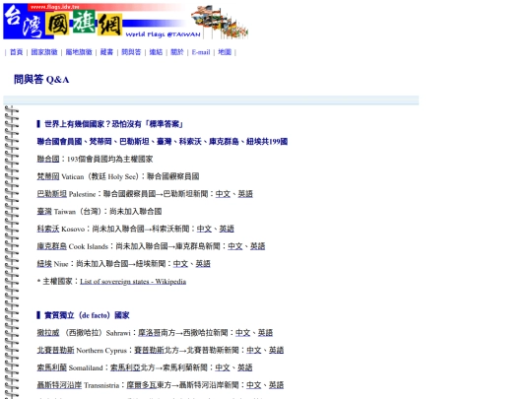Click the bold line ending with 共199國
Viewport: 532px width, 399px height.
point(163,142)
